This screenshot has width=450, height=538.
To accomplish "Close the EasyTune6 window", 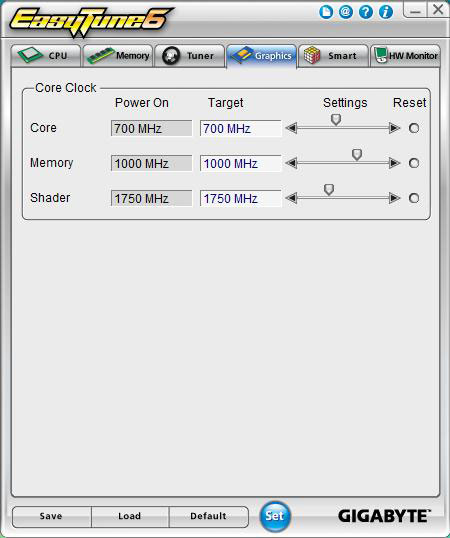I will (x=438, y=9).
